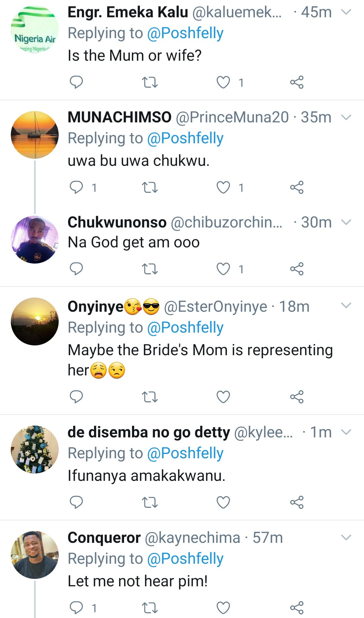Open dropdown arrow on Conqueror's tweet
The image size is (364, 618).
point(346,537)
